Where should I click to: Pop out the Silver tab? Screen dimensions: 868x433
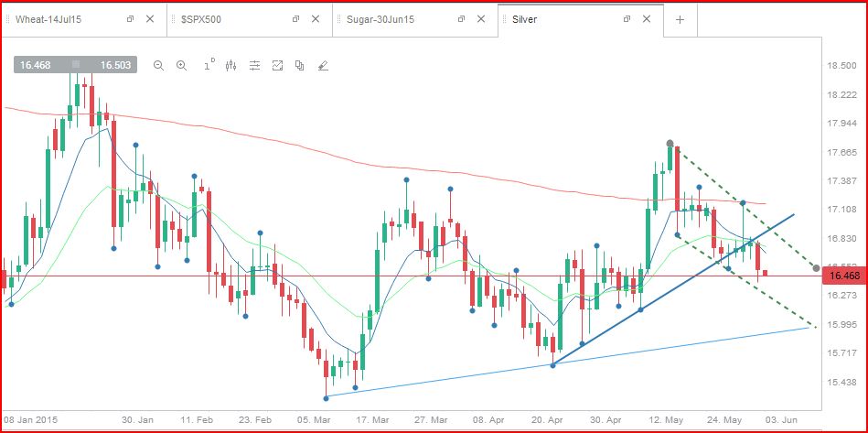point(627,19)
